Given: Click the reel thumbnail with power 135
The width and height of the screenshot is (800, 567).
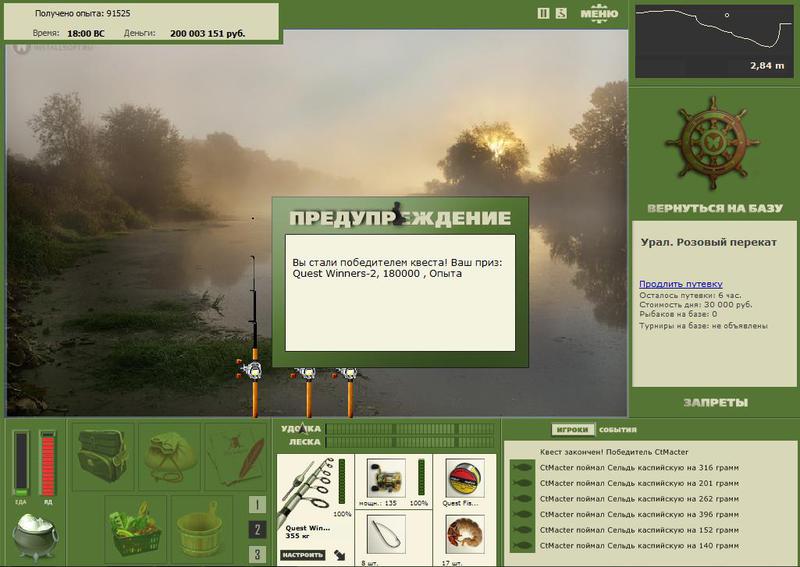Looking at the screenshot, I should (386, 478).
